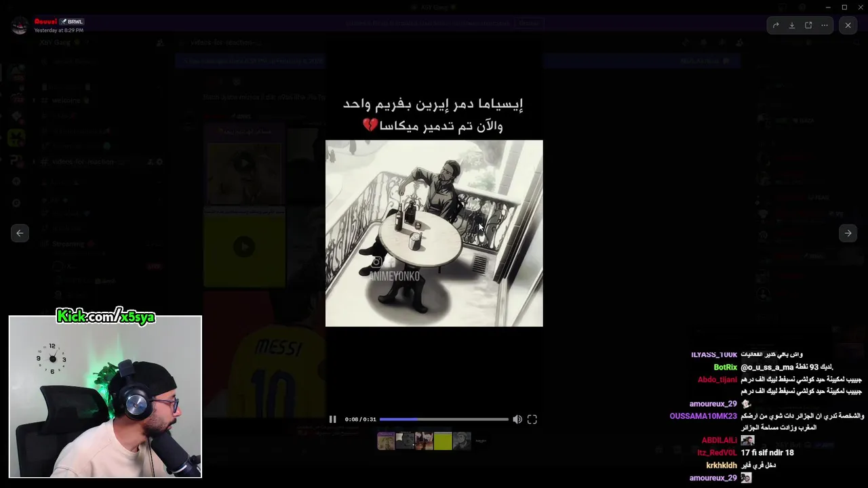Click the Itz_RedV0L chat username
The width and height of the screenshot is (868, 488).
[717, 453]
